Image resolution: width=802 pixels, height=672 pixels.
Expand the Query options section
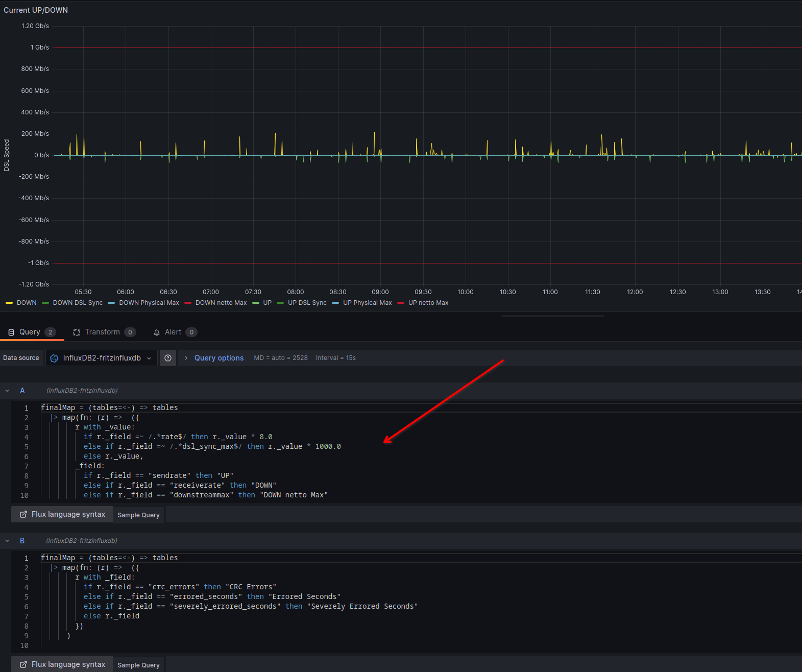point(186,358)
